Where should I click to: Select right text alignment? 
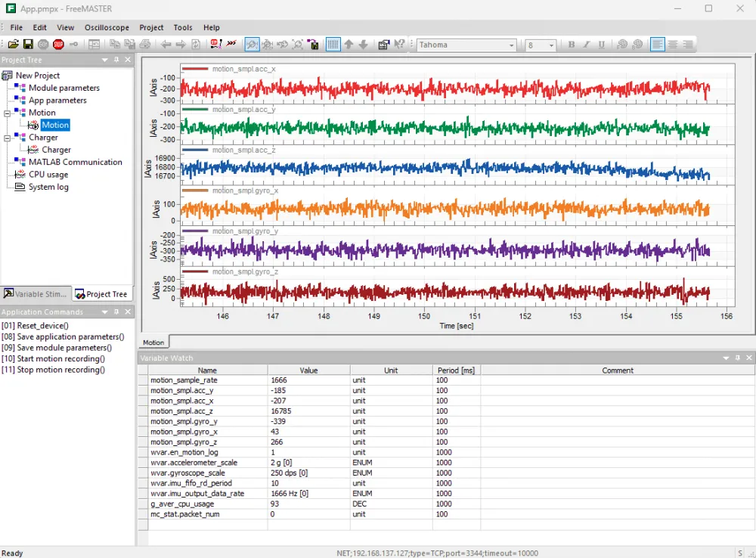click(x=688, y=45)
